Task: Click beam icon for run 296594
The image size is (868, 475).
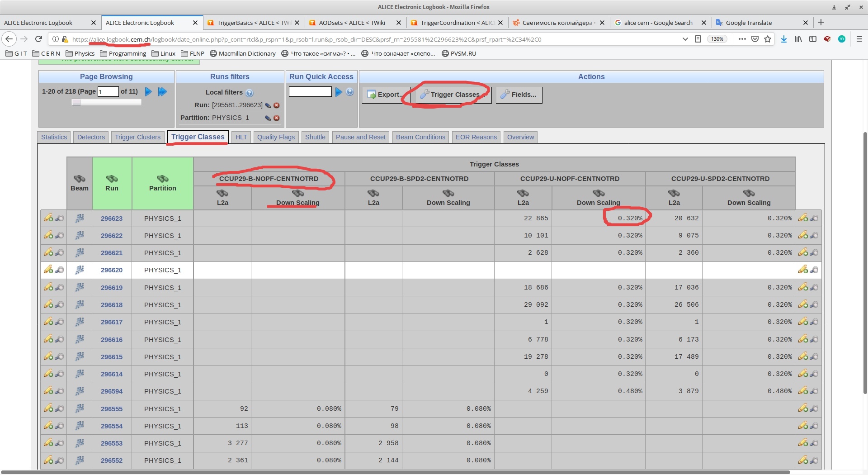Action: (x=80, y=391)
